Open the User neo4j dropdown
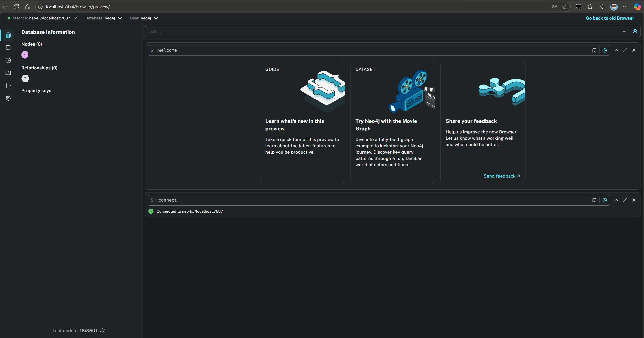This screenshot has width=644, height=338. (156, 18)
